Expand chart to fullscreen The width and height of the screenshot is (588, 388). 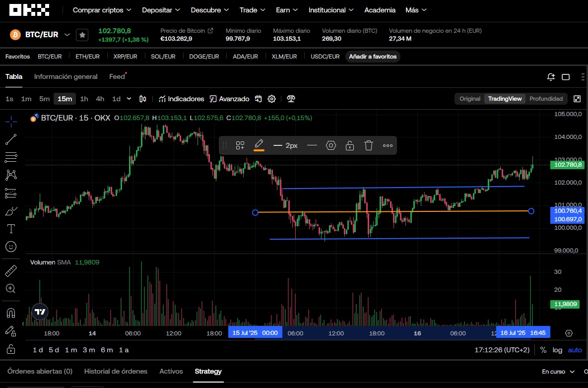click(577, 99)
